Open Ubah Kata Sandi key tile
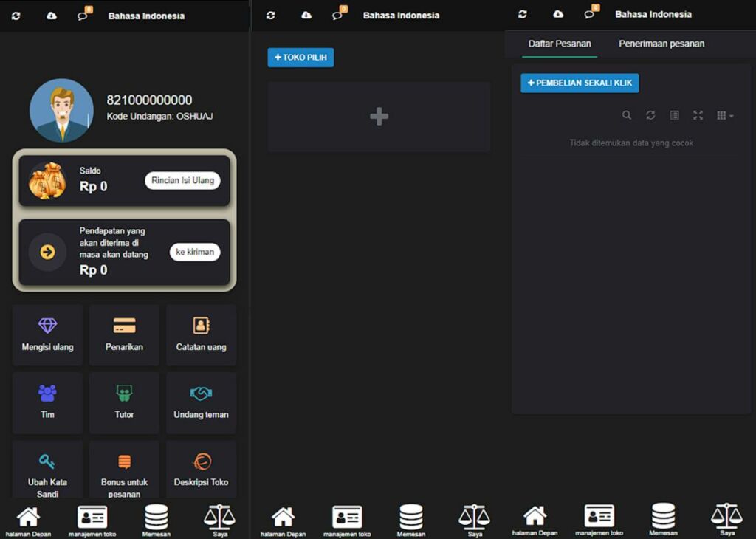 [x=47, y=470]
